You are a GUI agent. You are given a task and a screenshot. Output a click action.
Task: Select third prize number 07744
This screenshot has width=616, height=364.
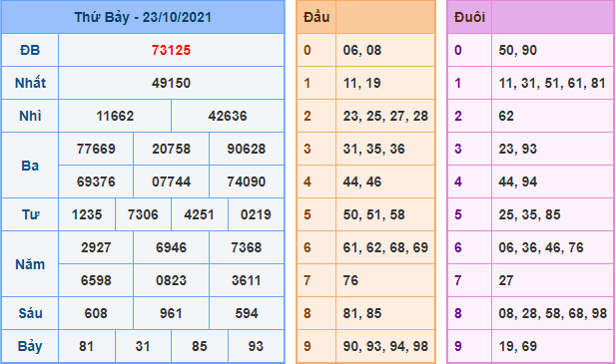point(172,182)
